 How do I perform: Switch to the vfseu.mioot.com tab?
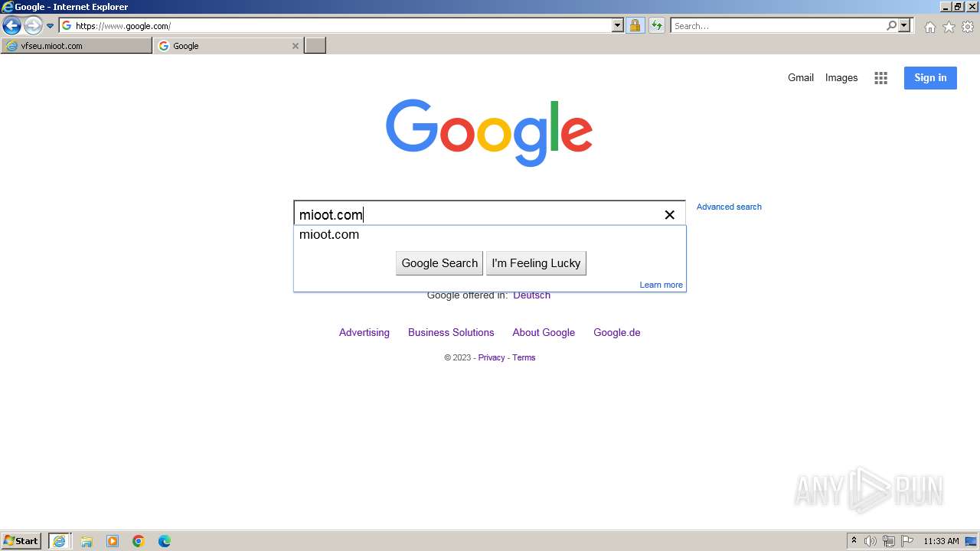tap(77, 46)
